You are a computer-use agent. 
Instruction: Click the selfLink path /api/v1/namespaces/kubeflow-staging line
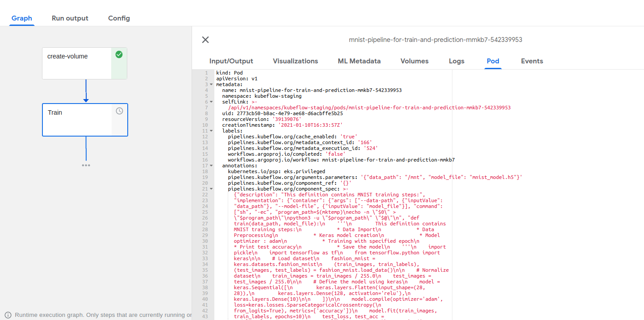click(369, 108)
